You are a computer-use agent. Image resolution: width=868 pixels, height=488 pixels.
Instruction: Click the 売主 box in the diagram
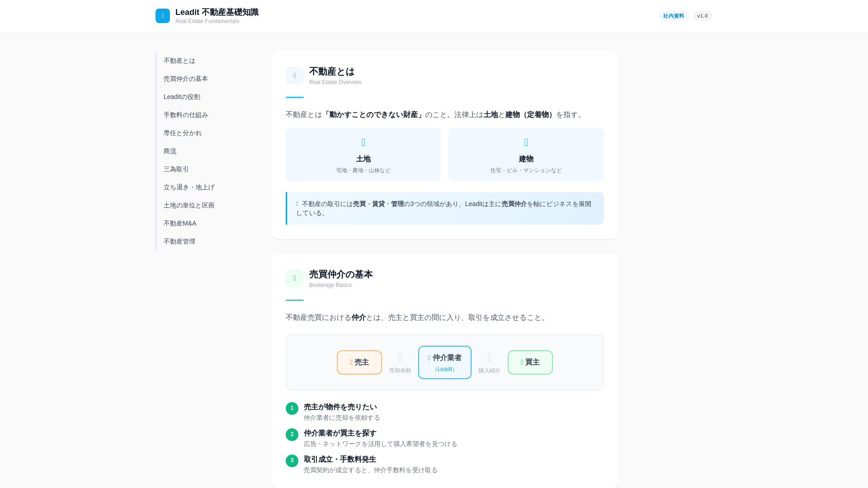(x=359, y=362)
